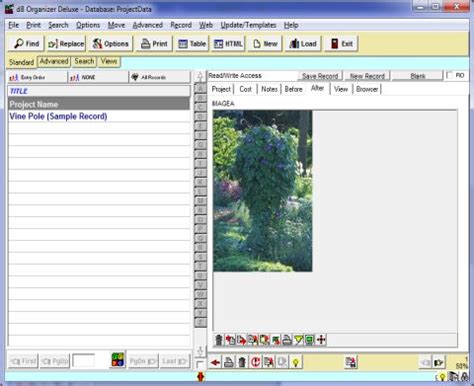Screen dimensions: 474x386
Task: Click the New Record button
Action: click(367, 76)
